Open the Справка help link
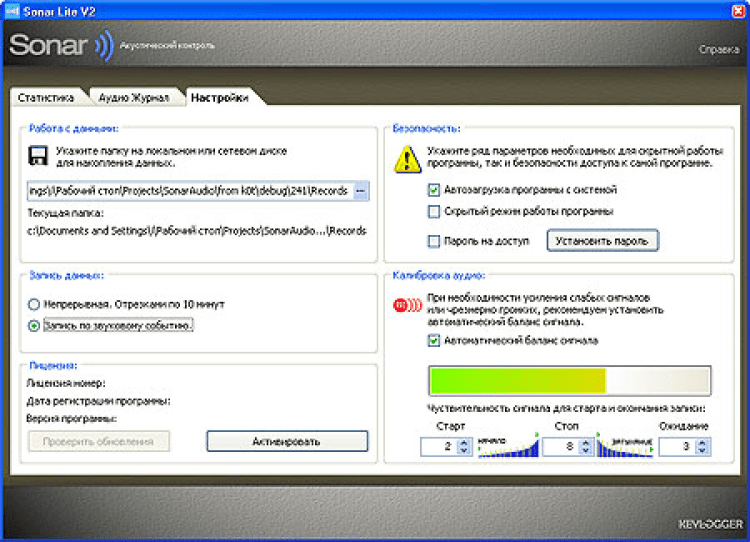Image resolution: width=750 pixels, height=542 pixels. coord(718,49)
